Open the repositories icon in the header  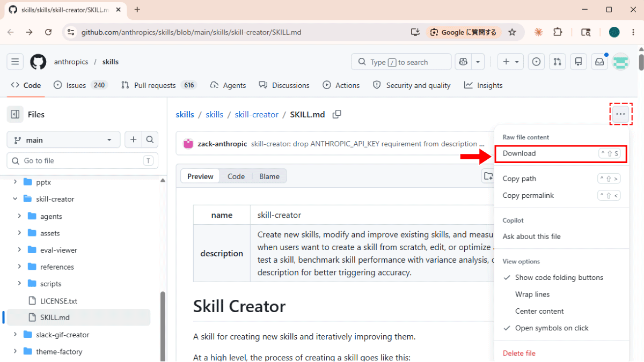579,62
